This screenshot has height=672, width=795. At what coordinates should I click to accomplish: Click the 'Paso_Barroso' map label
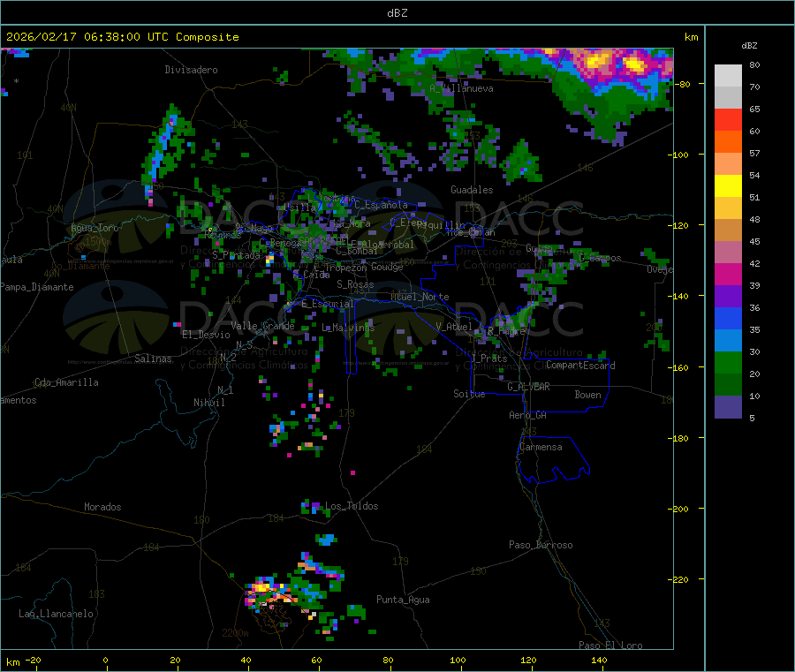tap(541, 545)
